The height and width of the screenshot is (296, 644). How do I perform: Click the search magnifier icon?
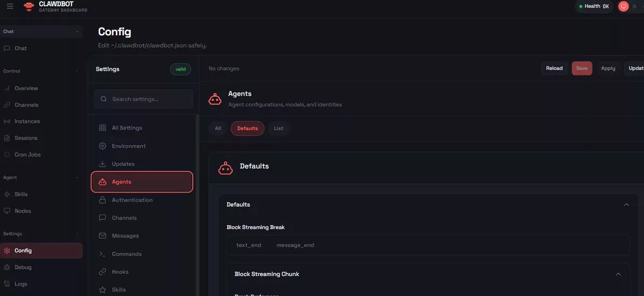pyautogui.click(x=103, y=99)
